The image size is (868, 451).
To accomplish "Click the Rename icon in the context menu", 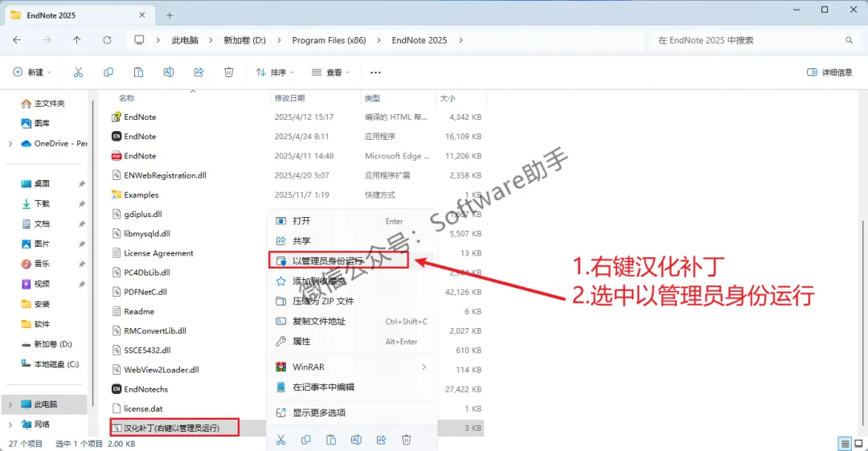I will coord(356,440).
